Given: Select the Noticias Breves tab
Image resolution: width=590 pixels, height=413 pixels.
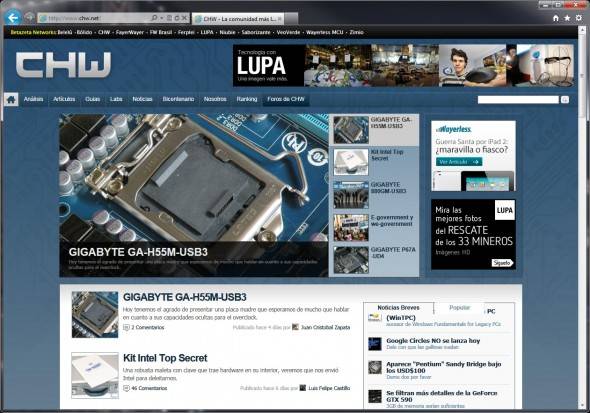Looking at the screenshot, I should pos(398,308).
